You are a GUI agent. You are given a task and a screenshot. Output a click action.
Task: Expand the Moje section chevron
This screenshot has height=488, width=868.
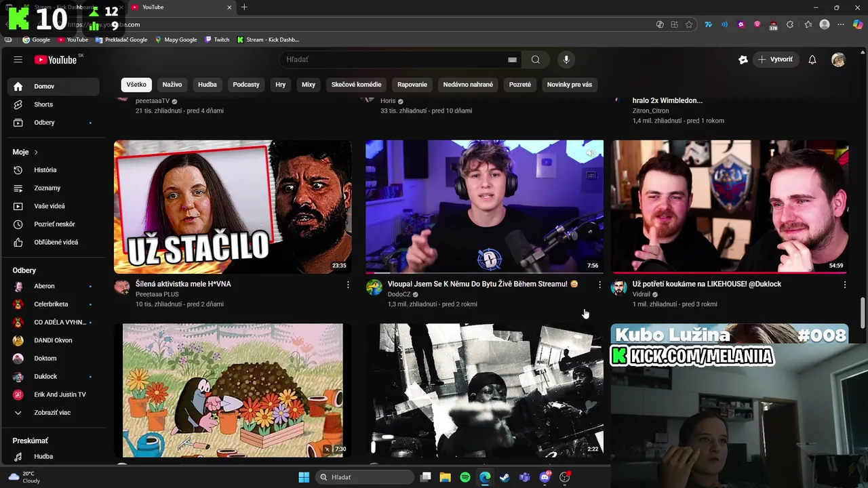click(36, 152)
